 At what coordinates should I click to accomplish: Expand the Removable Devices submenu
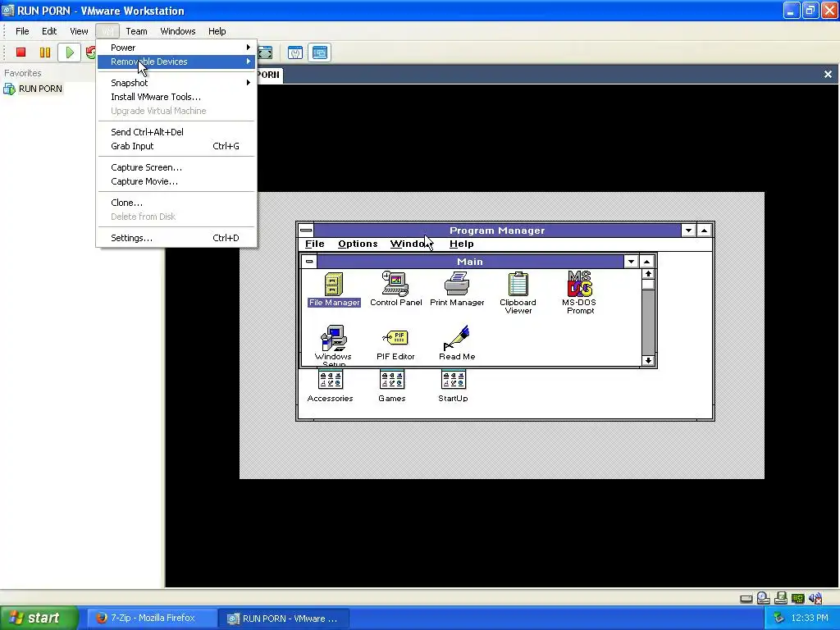(x=177, y=62)
